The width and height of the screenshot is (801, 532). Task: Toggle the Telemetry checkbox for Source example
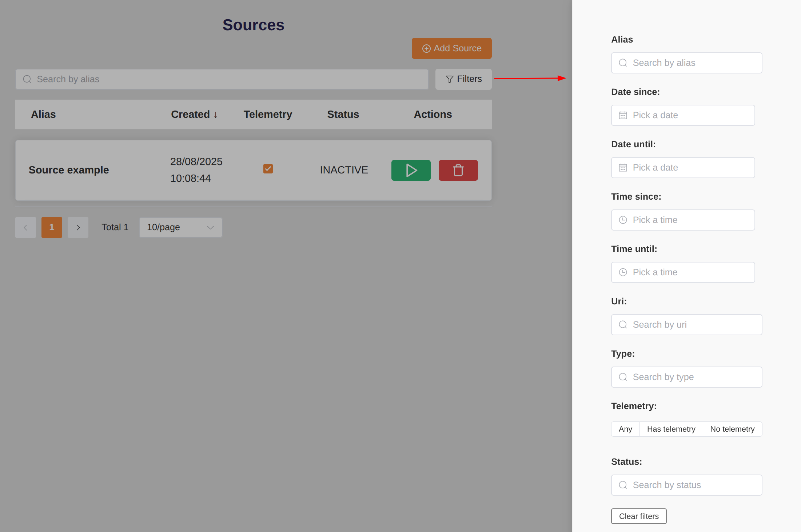click(x=268, y=169)
